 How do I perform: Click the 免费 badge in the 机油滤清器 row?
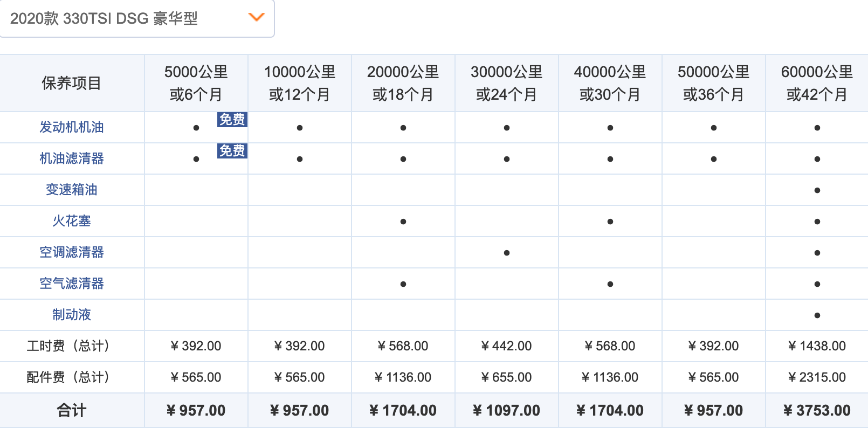click(x=232, y=151)
